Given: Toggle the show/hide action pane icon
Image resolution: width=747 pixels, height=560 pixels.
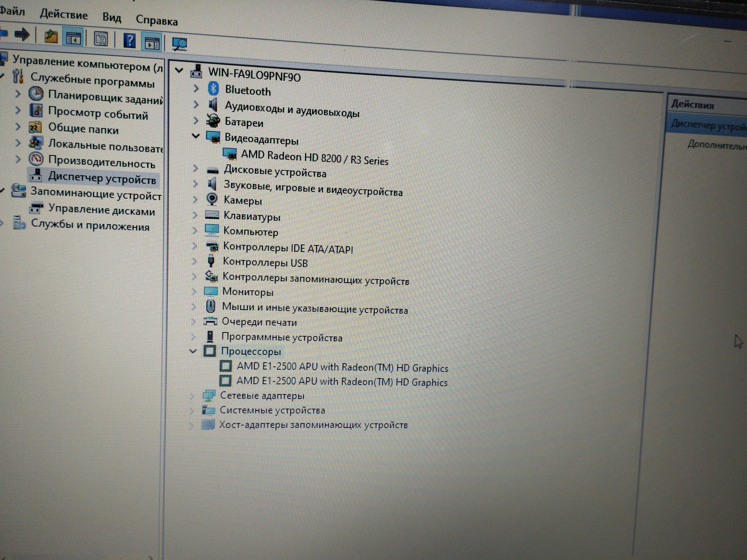Looking at the screenshot, I should [152, 42].
